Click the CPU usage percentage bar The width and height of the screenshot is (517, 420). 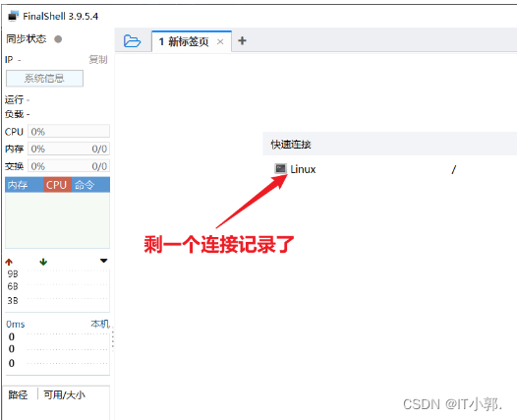(69, 132)
